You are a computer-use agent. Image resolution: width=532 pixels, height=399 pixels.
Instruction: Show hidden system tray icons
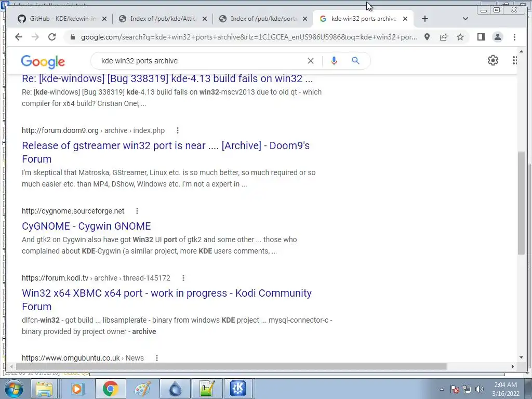(442, 389)
